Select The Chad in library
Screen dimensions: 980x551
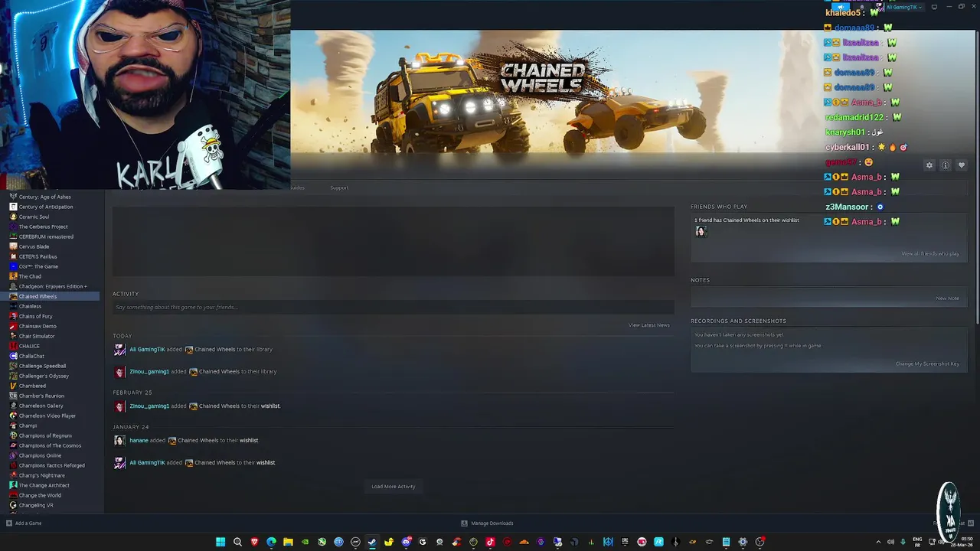click(51, 276)
